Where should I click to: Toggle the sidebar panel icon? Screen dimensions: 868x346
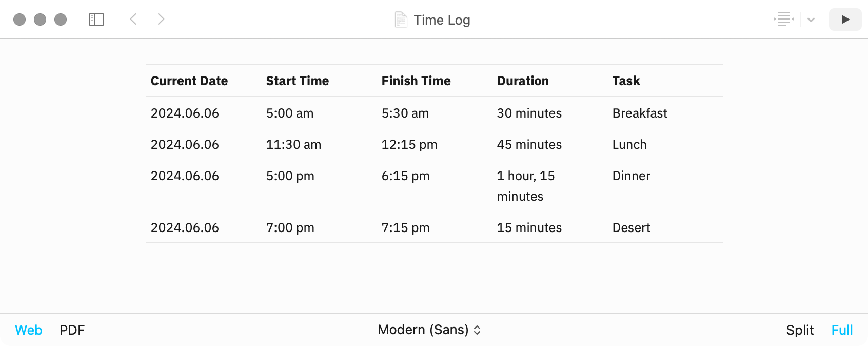coord(96,20)
